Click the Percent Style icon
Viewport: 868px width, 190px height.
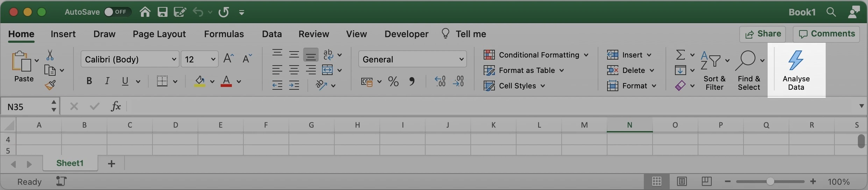click(393, 82)
